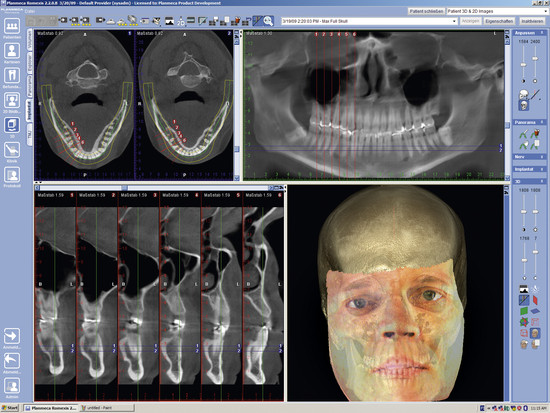Click the Eigenschaften button
Image resolution: width=550 pixels, height=413 pixels.
[499, 21]
